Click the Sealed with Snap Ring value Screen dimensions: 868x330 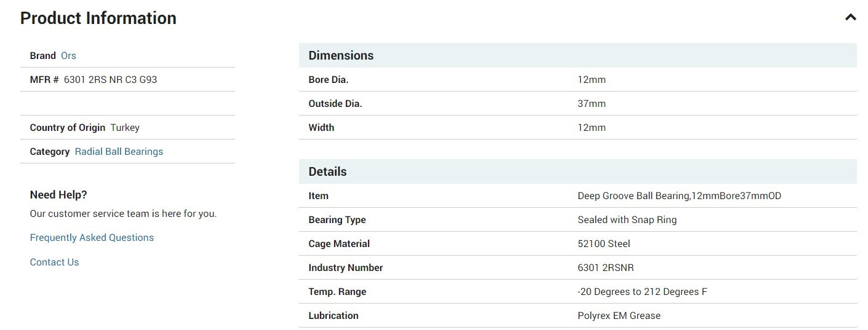point(627,219)
